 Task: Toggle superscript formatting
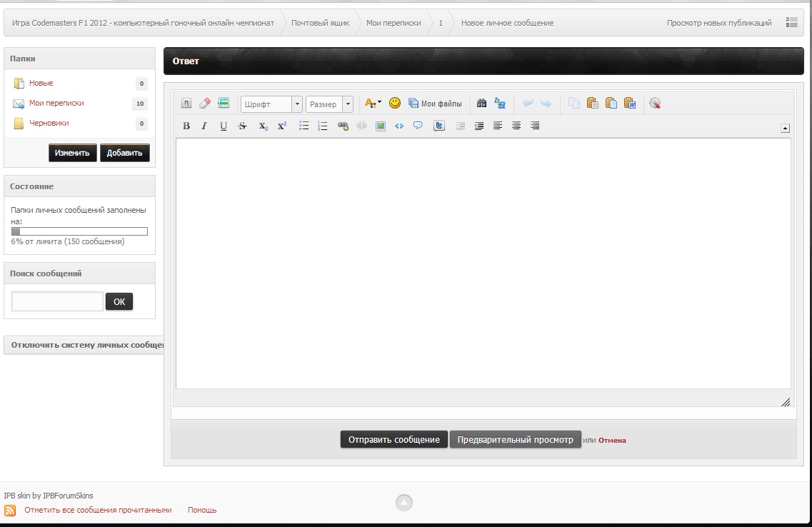pos(281,126)
